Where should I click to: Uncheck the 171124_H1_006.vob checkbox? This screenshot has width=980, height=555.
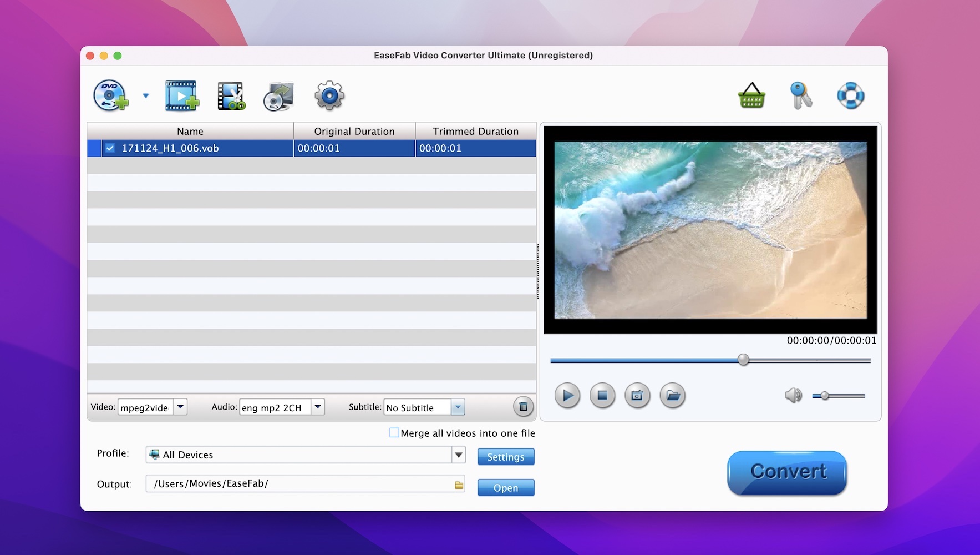(x=110, y=148)
